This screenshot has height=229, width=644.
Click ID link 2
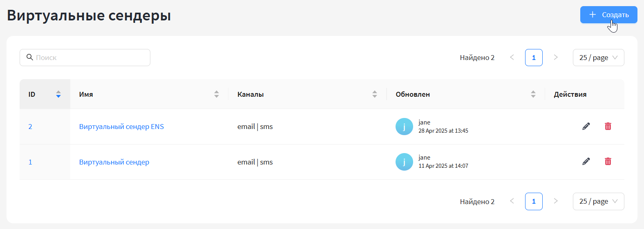(30, 127)
